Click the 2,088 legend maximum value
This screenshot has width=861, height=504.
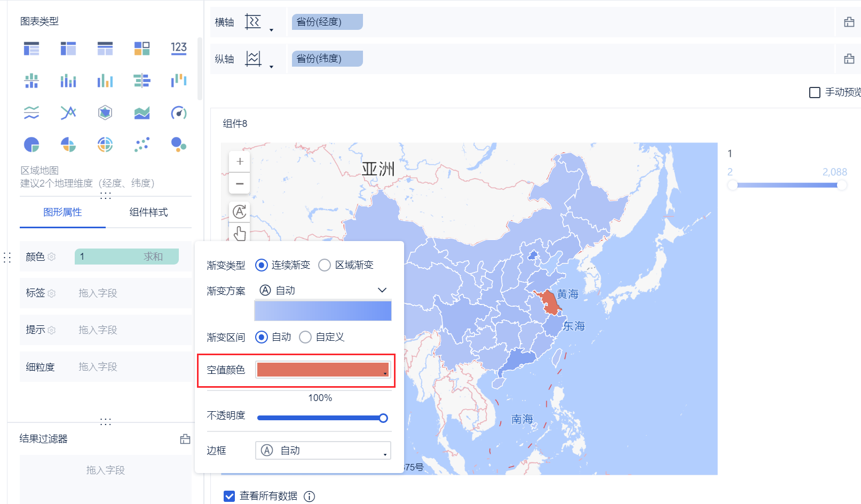[834, 172]
